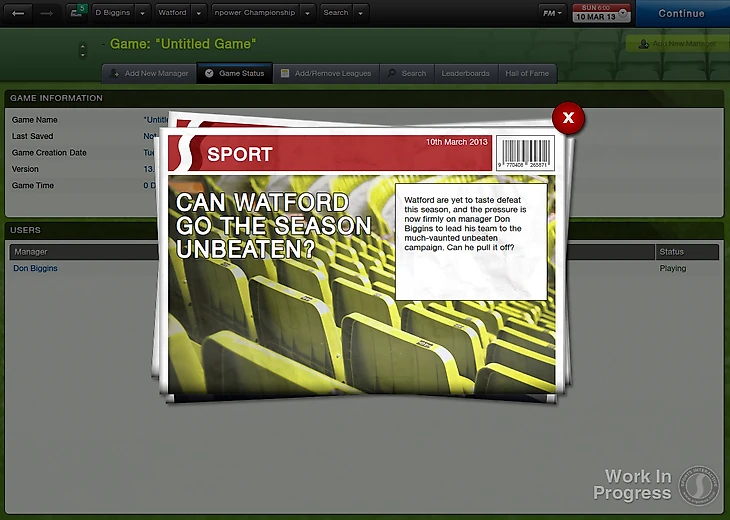Open the Hall of Fame tab
The height and width of the screenshot is (520, 730).
527,74
